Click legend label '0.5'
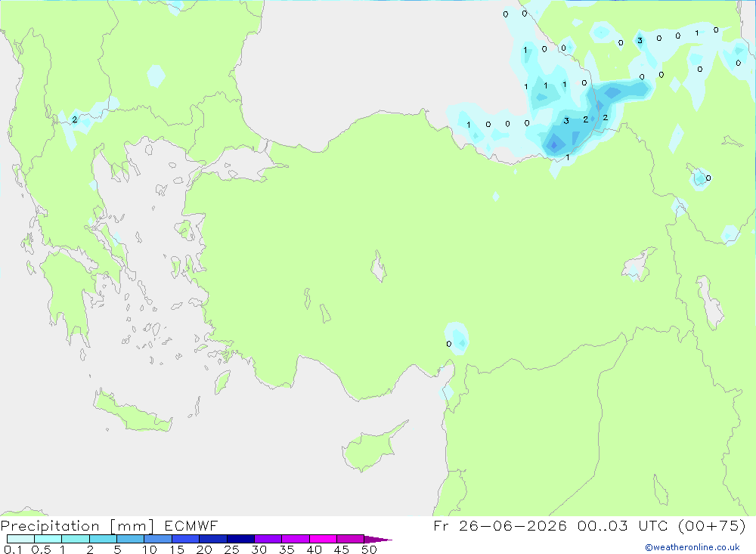Screen dimensions: 756x554 pyautogui.click(x=41, y=549)
